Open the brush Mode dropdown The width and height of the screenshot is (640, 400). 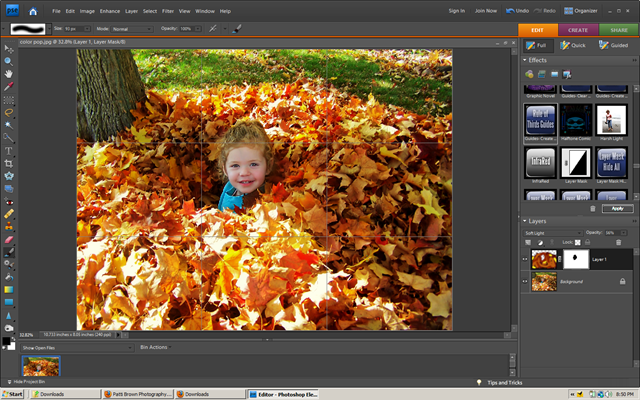(132, 29)
